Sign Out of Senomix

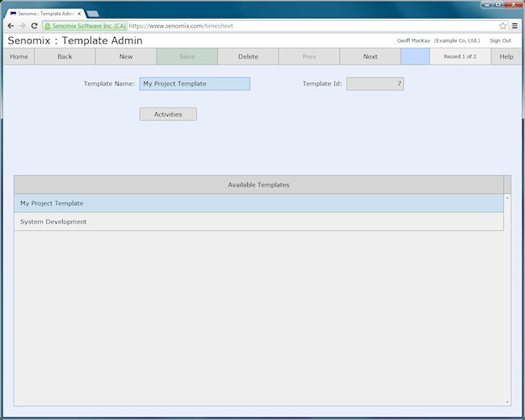(x=500, y=40)
